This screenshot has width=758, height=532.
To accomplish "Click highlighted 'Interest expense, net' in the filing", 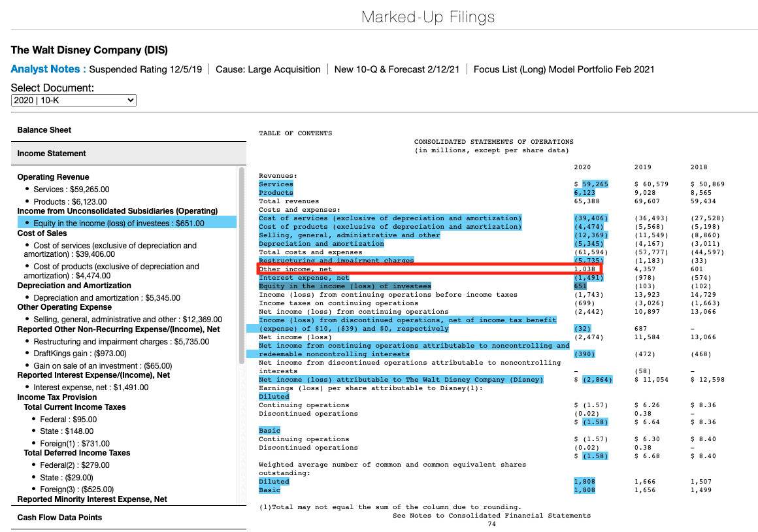I will click(304, 278).
